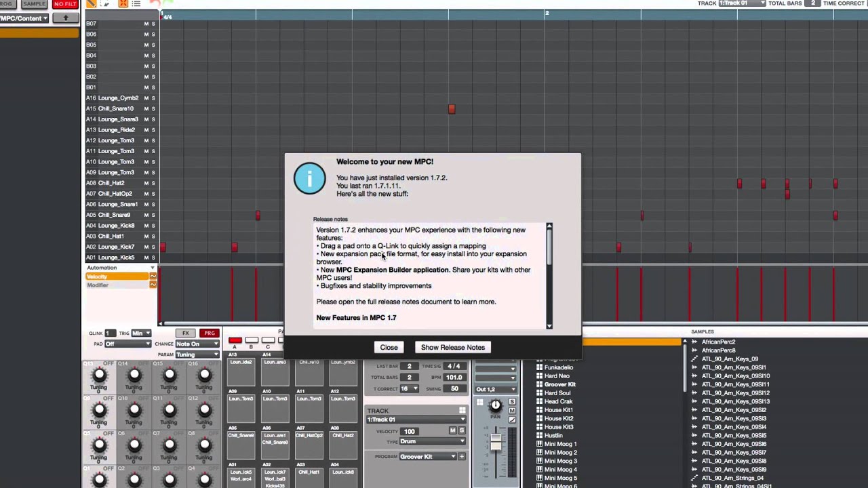Select the Velocity automation lane
The image size is (868, 488).
[118, 277]
